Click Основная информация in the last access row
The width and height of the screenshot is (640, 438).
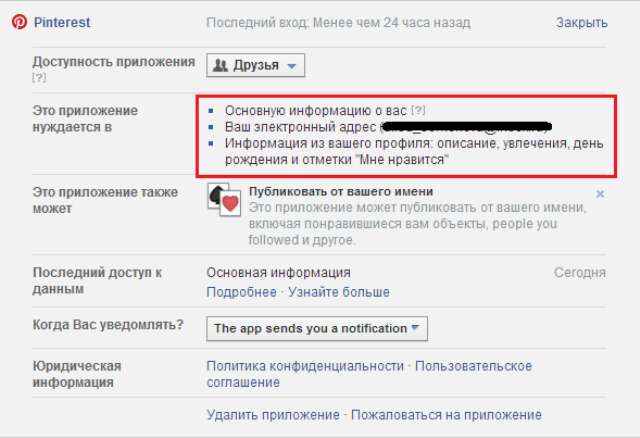[x=278, y=273]
